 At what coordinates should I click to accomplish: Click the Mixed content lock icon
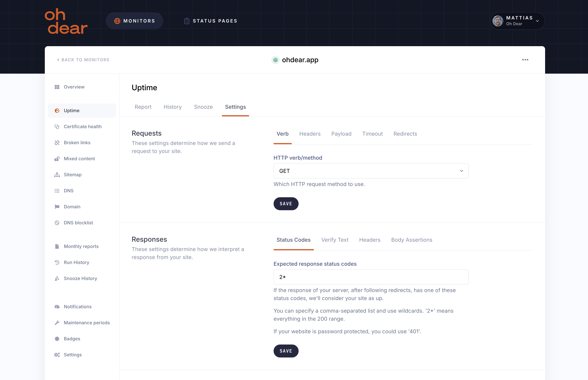tap(57, 159)
